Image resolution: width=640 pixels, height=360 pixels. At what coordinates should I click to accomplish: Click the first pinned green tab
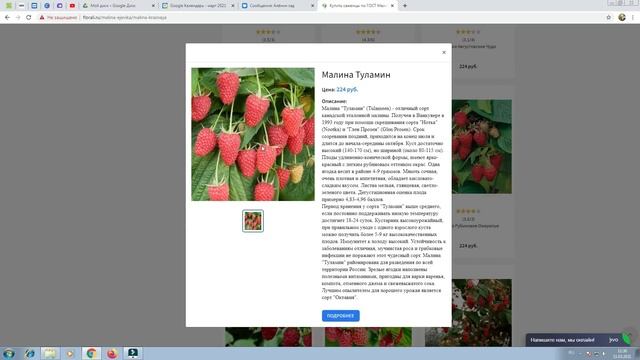tap(9, 6)
